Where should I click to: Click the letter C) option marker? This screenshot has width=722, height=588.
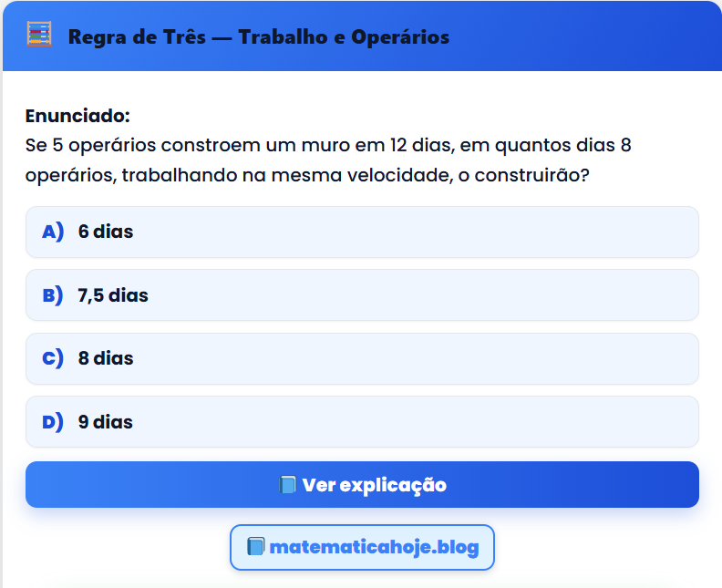tap(53, 358)
